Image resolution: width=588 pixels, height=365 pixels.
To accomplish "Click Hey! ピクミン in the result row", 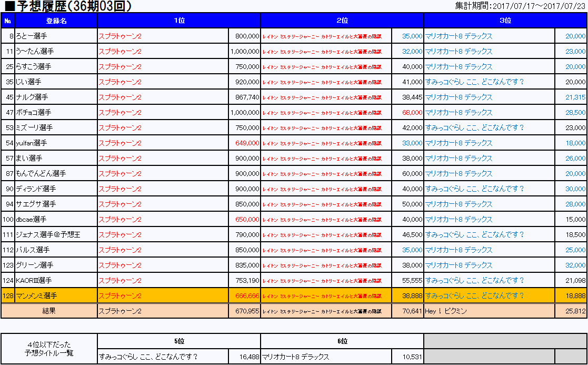I will point(445,311).
